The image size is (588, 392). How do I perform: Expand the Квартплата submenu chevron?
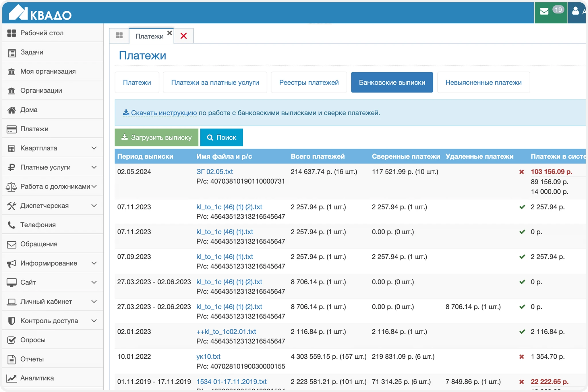(94, 148)
